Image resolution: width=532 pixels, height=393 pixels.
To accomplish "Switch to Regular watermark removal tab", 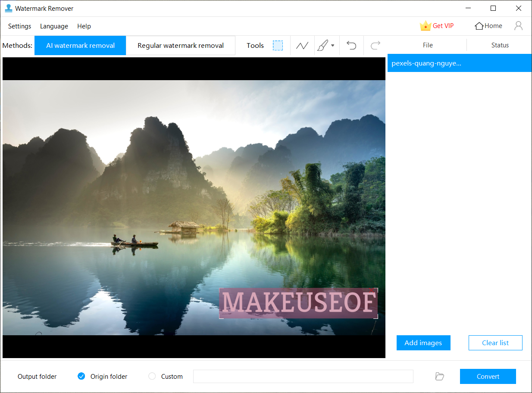I will coord(180,45).
